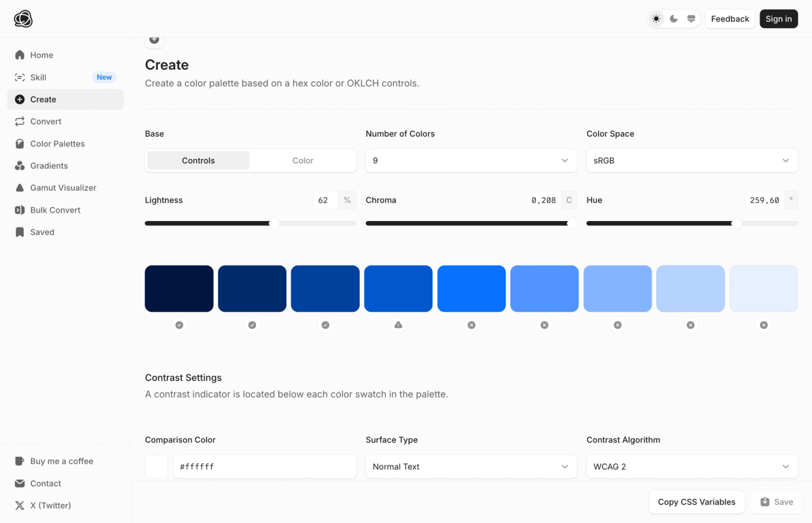Image resolution: width=812 pixels, height=523 pixels.
Task: Select the eighth pale blue swatch
Action: (691, 288)
